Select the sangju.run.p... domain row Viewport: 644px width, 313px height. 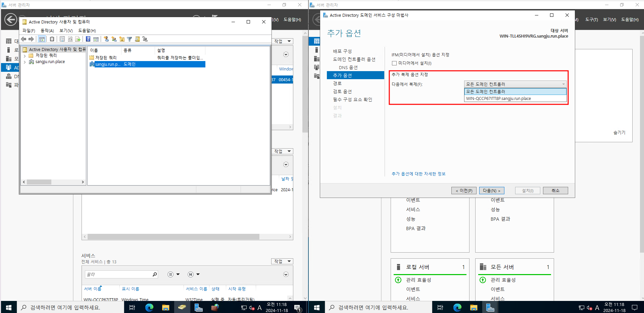[147, 64]
